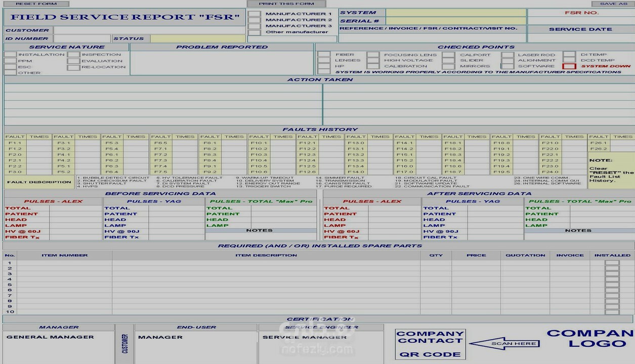
Task: Click the SAVE AS button
Action: (x=613, y=4)
